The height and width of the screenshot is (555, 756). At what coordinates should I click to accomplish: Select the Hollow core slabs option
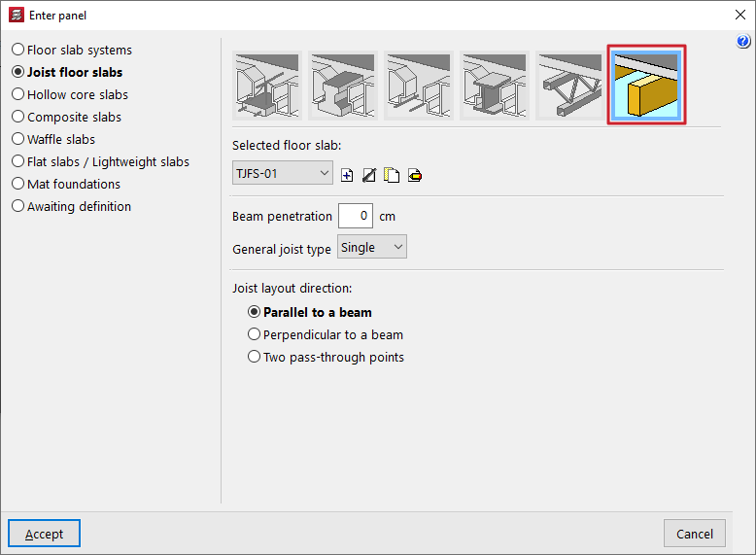click(77, 94)
